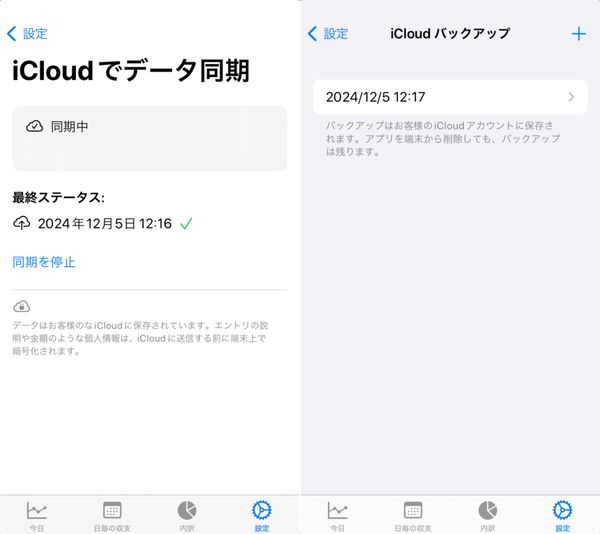Tap the iCloudでデータ同期 heading
Screen dimensions: 600x534
coord(131,70)
